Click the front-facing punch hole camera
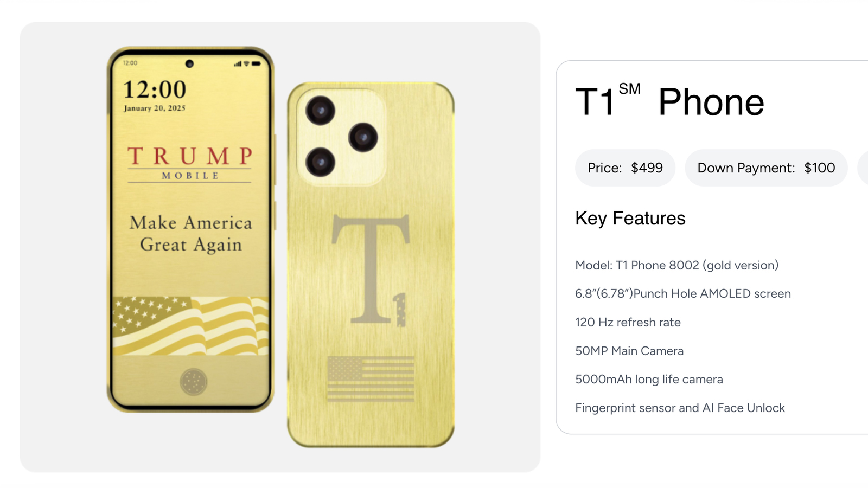 [x=189, y=63]
